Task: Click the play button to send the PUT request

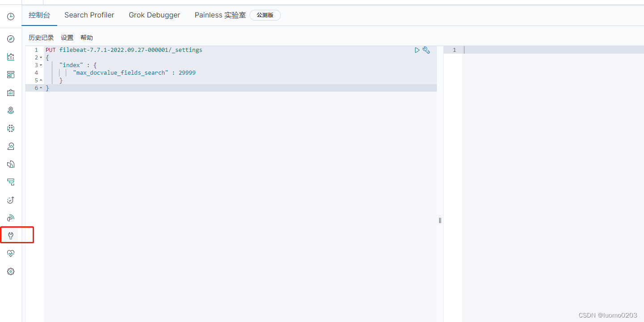Action: [x=417, y=50]
